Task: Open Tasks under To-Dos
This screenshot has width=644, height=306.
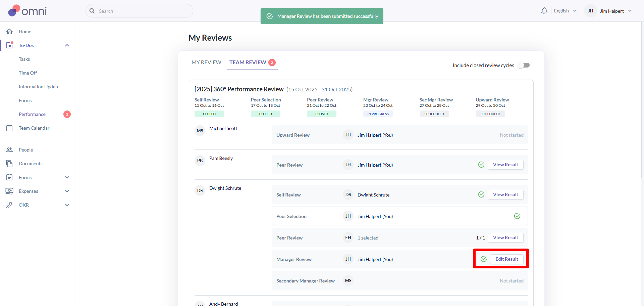Action: pyautogui.click(x=24, y=59)
